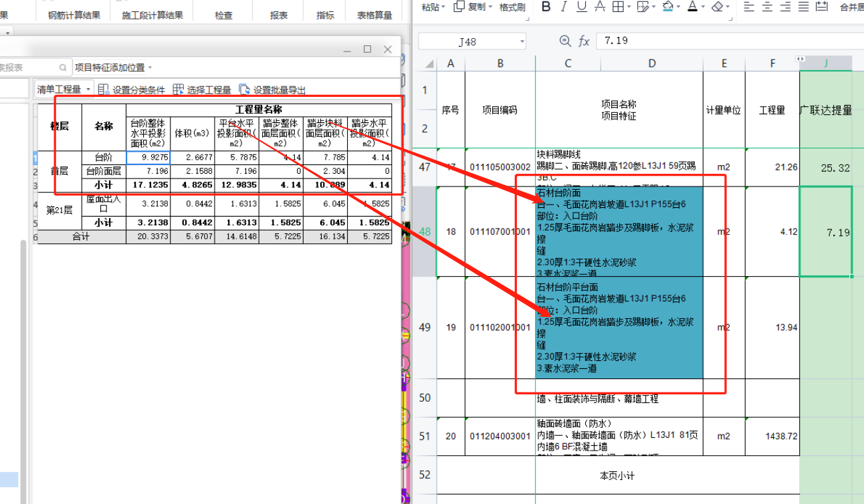Viewport: 864px width, 504px height.
Task: Open the 项目特征添加位置 dropdown
Action: point(114,68)
